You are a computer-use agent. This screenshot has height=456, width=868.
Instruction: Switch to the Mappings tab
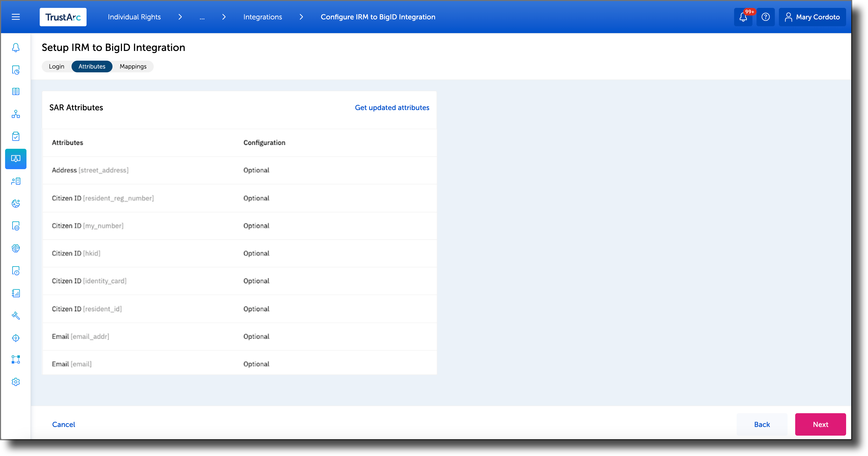click(x=133, y=66)
